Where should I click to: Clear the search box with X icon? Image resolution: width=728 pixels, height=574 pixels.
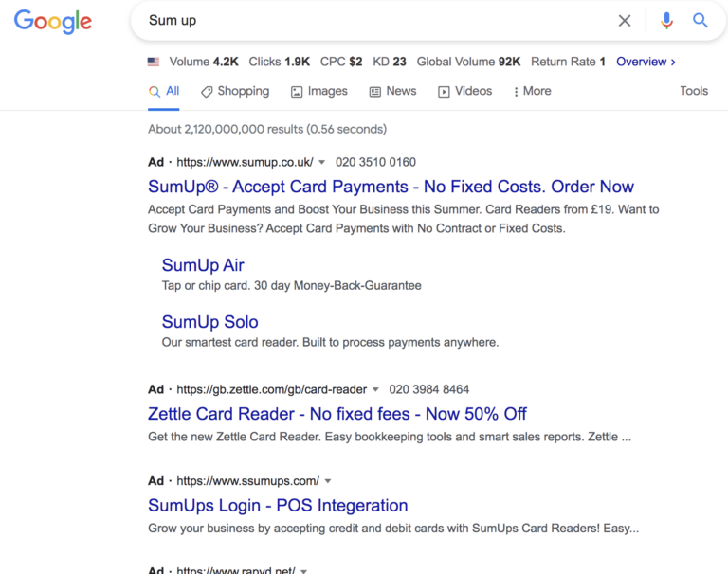click(625, 21)
